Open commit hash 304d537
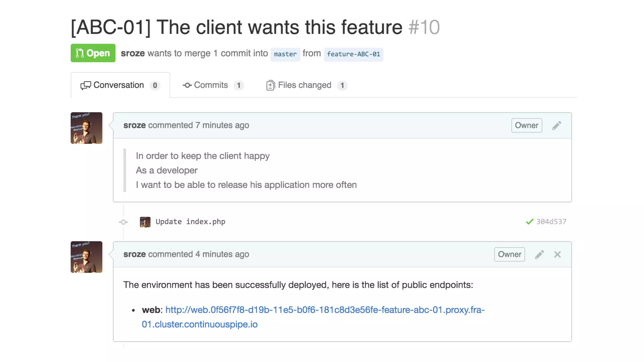 pyautogui.click(x=551, y=222)
